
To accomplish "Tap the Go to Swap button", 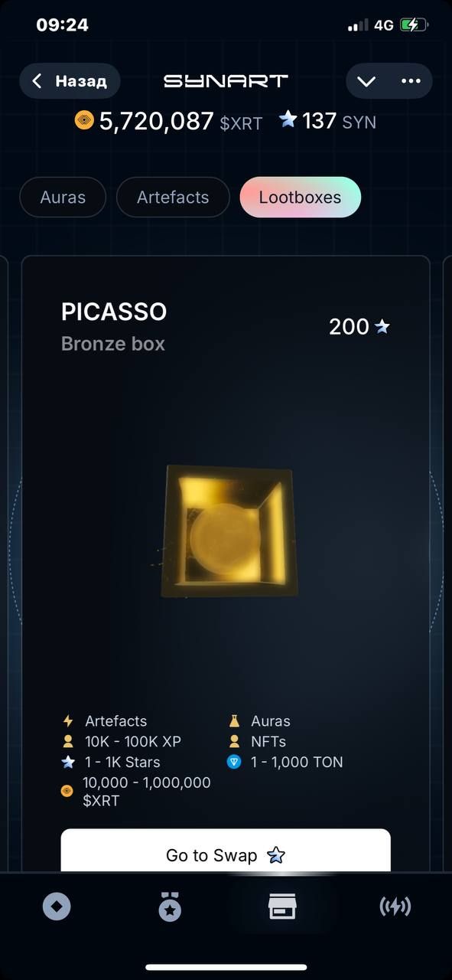I will click(226, 850).
